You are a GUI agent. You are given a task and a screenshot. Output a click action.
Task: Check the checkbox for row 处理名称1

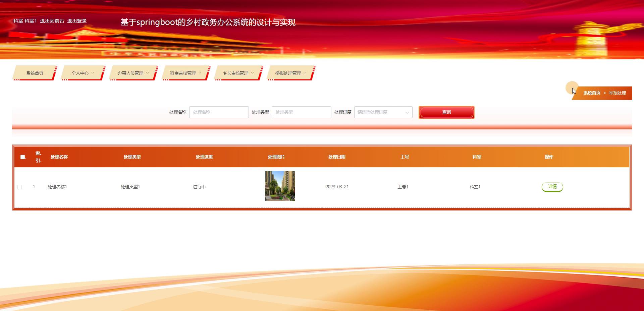[20, 187]
